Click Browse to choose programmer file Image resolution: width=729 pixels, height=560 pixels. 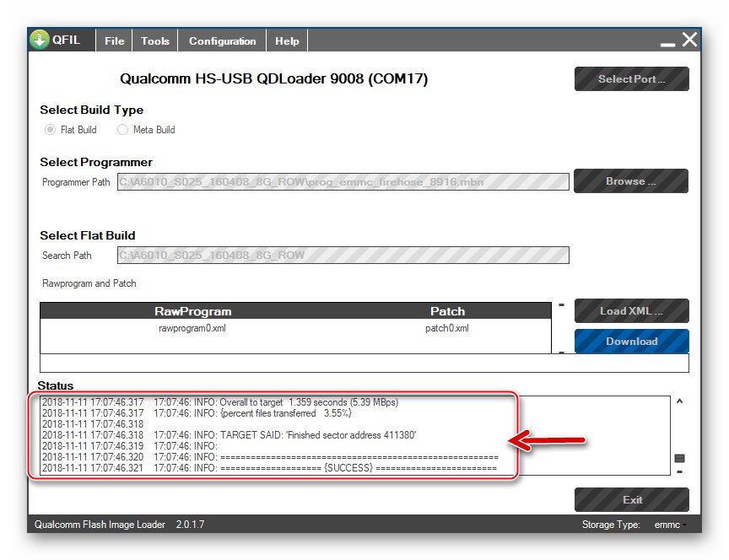631,180
